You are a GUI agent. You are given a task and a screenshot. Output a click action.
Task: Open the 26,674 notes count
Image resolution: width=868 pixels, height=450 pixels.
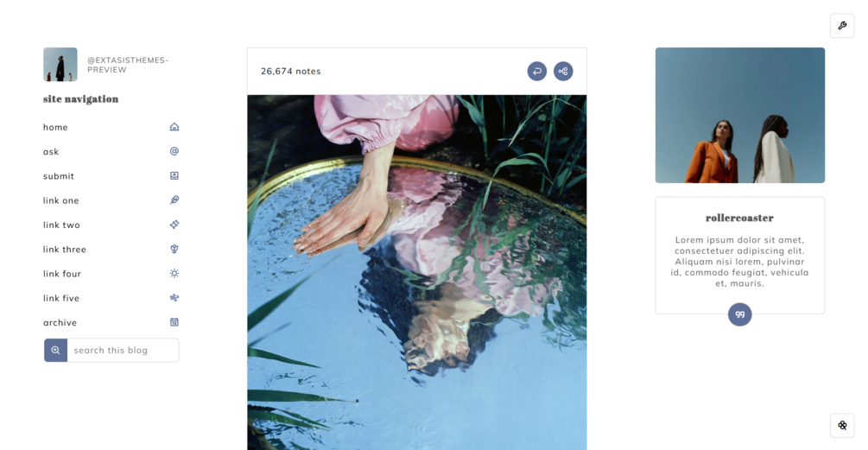tap(290, 72)
